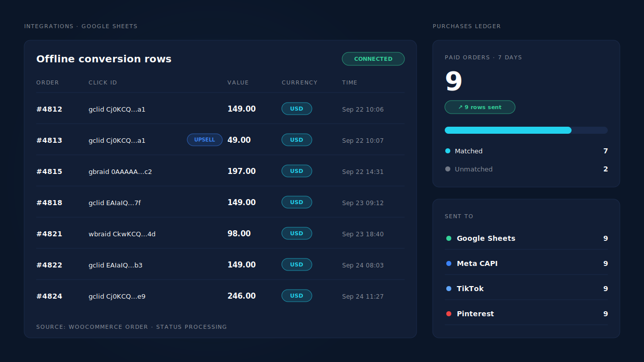Click the CURRENCY column header
The width and height of the screenshot is (644, 362).
click(300, 82)
